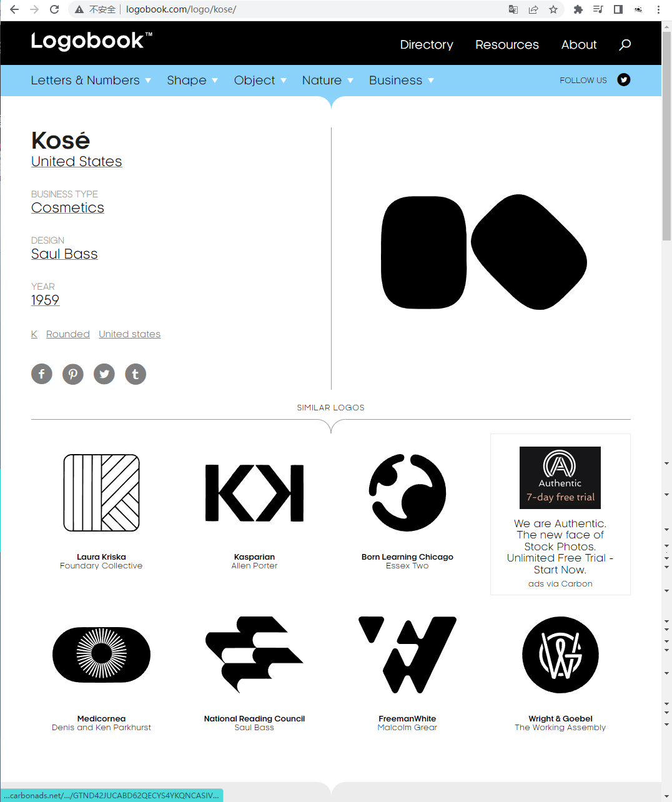The image size is (672, 802).
Task: Expand the Business menu dropdown
Action: pyautogui.click(x=401, y=81)
